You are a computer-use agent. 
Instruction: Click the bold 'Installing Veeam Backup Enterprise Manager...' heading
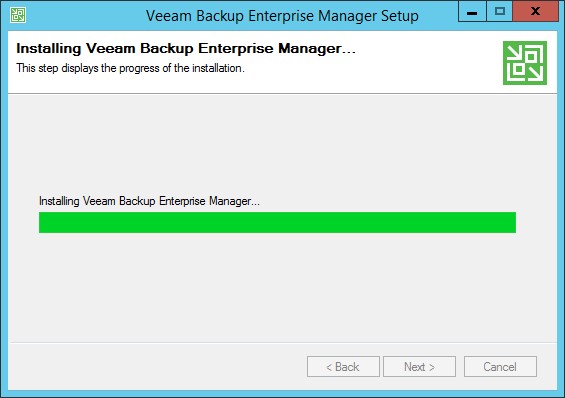point(186,48)
